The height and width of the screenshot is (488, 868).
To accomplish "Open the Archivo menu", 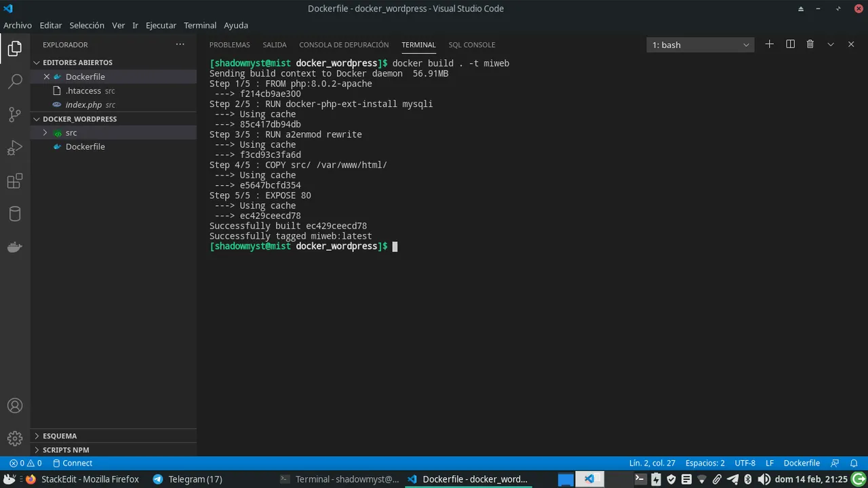I will (x=18, y=25).
